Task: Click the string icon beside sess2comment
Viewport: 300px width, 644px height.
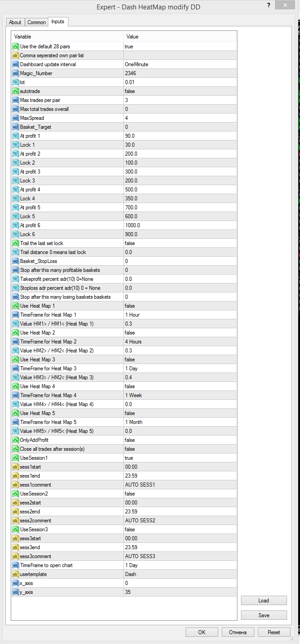Action: pos(16,521)
